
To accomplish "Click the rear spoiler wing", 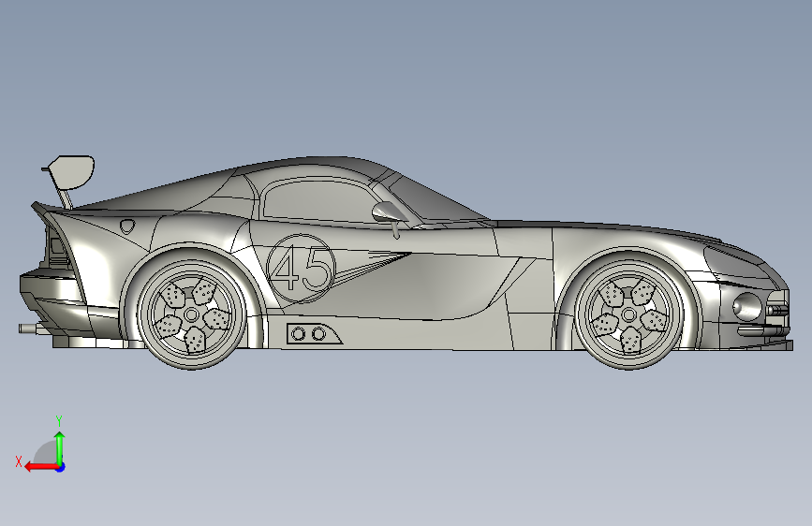I will [x=72, y=172].
